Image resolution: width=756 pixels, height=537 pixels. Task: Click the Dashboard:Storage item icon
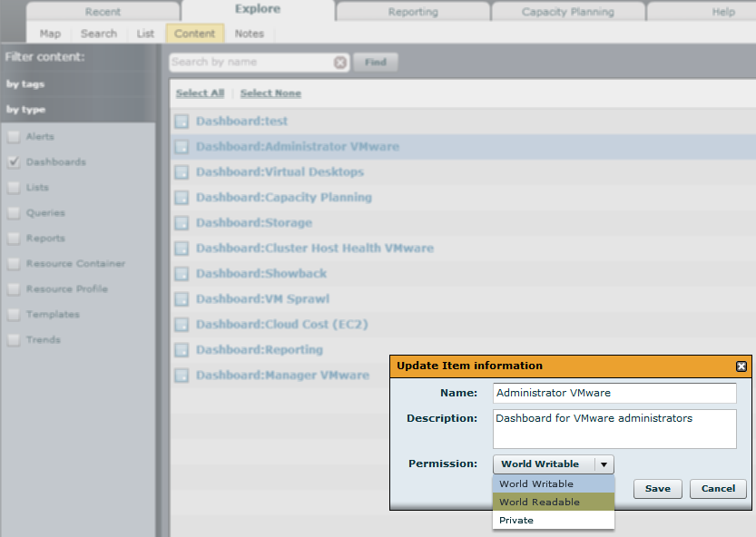click(180, 222)
